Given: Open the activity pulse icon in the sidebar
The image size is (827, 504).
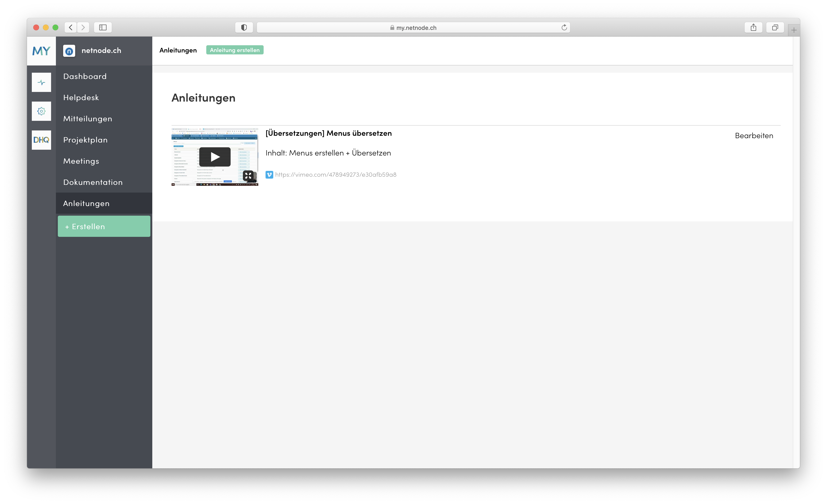Looking at the screenshot, I should pos(41,82).
